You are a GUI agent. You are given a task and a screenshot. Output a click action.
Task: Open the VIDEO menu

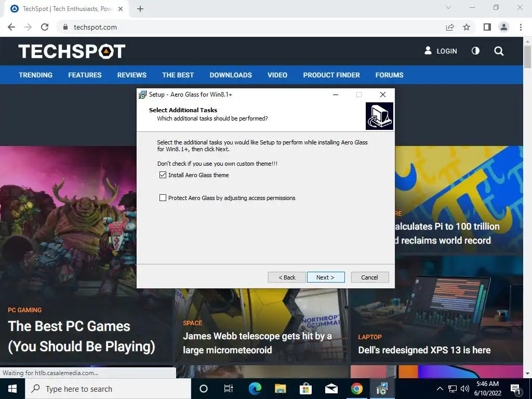277,75
